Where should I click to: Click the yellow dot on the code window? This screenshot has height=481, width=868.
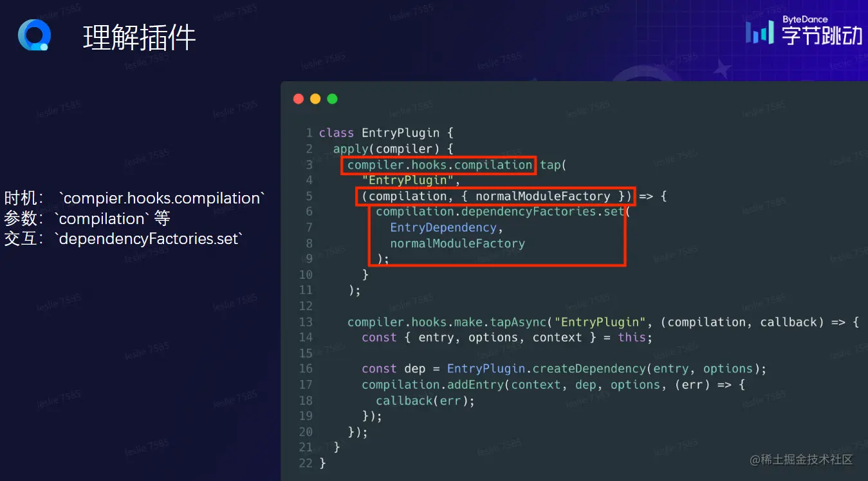click(315, 99)
